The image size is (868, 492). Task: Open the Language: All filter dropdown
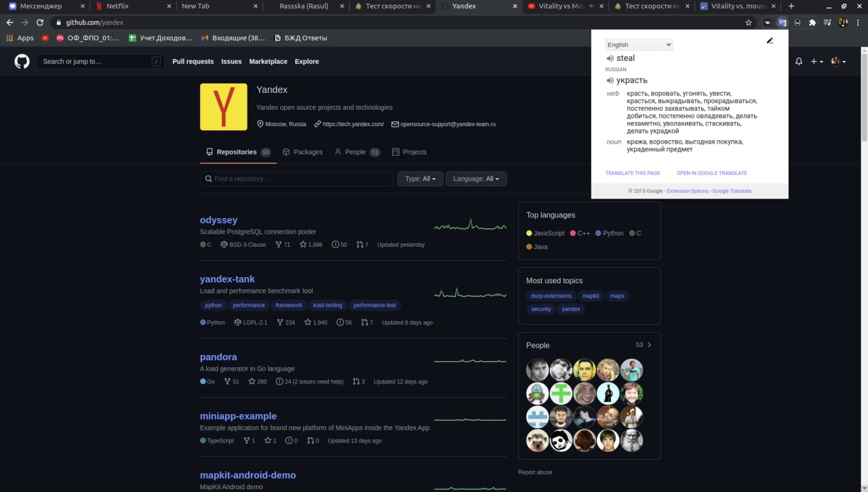[476, 179]
